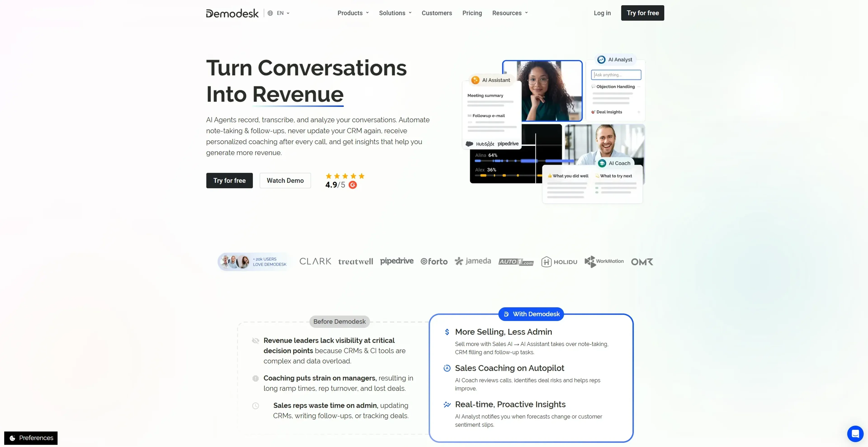Click the 20k users love Demodesk badge
Image resolution: width=868 pixels, height=447 pixels.
coord(254,262)
